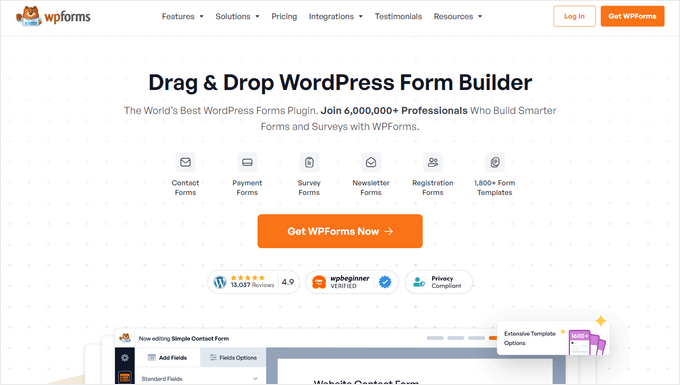
Task: Click the blue verified checkmark badge
Action: tap(385, 282)
